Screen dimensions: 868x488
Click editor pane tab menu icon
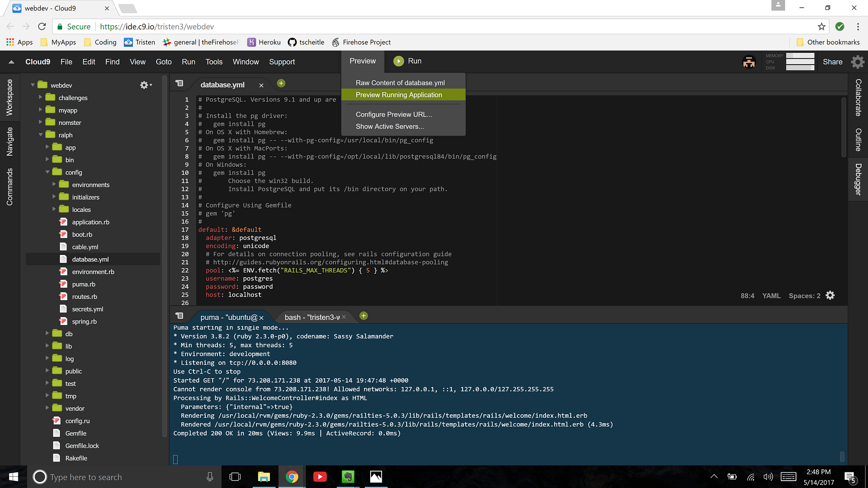[x=179, y=83]
